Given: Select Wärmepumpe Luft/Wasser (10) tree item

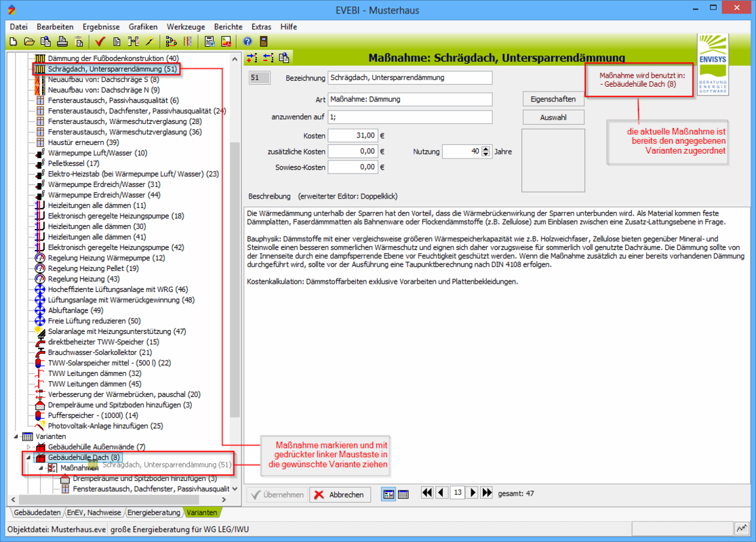Looking at the screenshot, I should click(98, 153).
